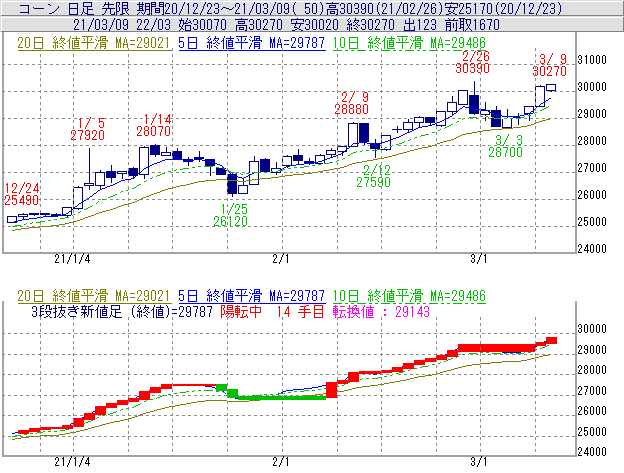Click the black candlestick at the 1/25 low

(232, 184)
